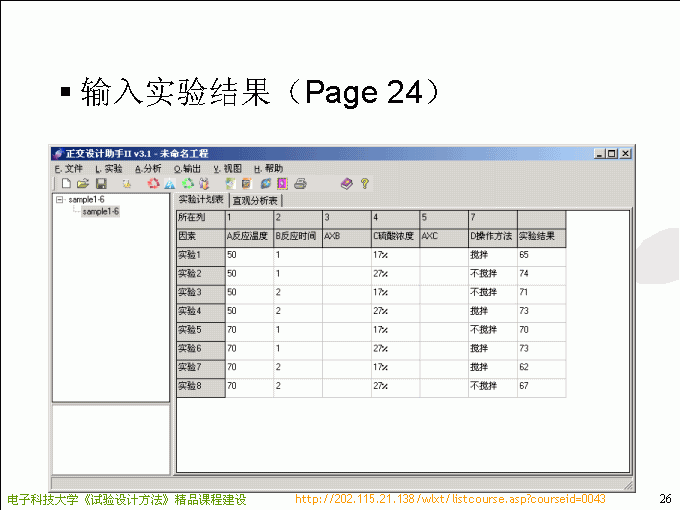The image size is (680, 510).
Task: Click the Save floppy disk icon
Action: (101, 184)
